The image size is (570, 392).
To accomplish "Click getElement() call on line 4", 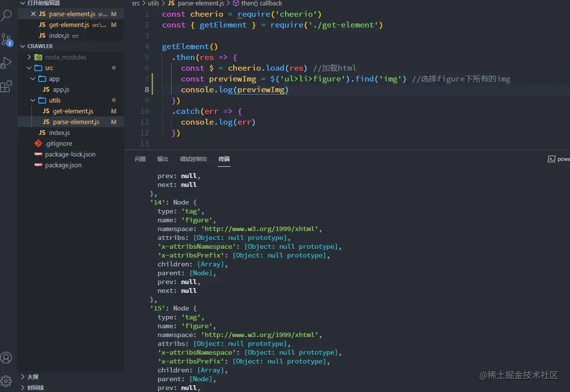I will 190,47.
